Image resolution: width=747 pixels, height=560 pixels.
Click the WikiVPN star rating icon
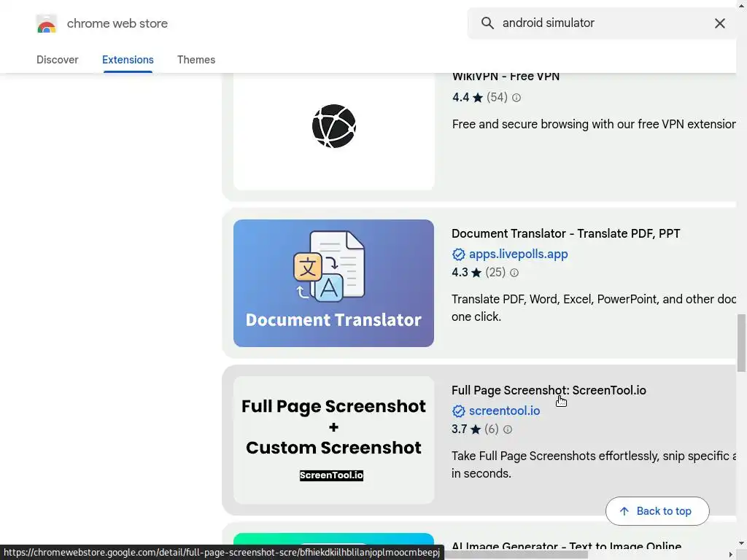pyautogui.click(x=478, y=98)
